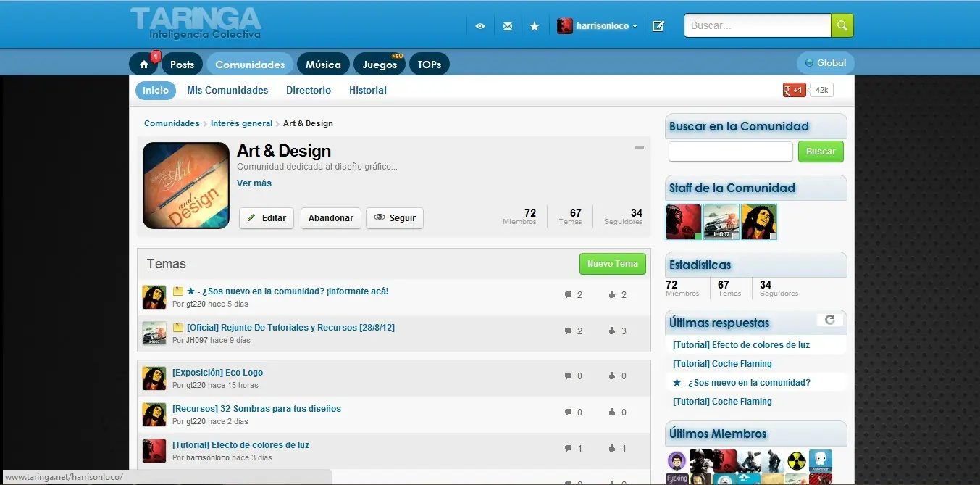Open the Juegos section
The image size is (980, 485).
(x=380, y=65)
